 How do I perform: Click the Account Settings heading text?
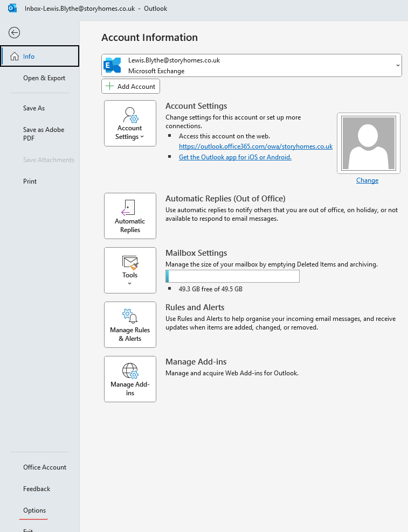(x=196, y=106)
